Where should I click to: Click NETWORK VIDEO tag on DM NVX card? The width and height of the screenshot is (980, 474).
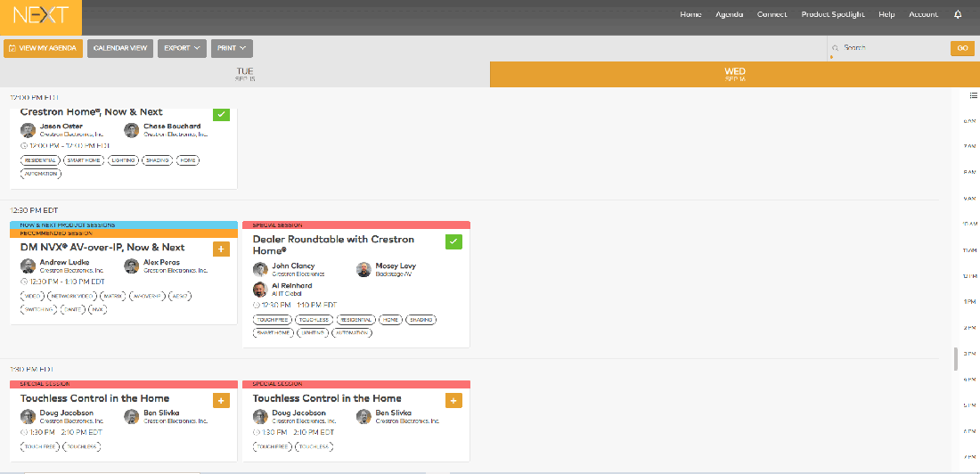click(71, 296)
